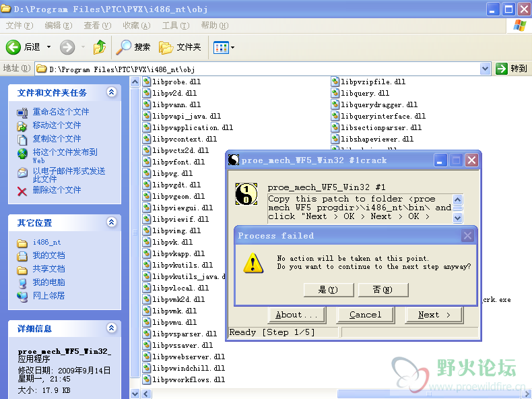Screen dimensions: 532x399
Task: Click the libquery.dll file icon
Action: click(x=335, y=93)
